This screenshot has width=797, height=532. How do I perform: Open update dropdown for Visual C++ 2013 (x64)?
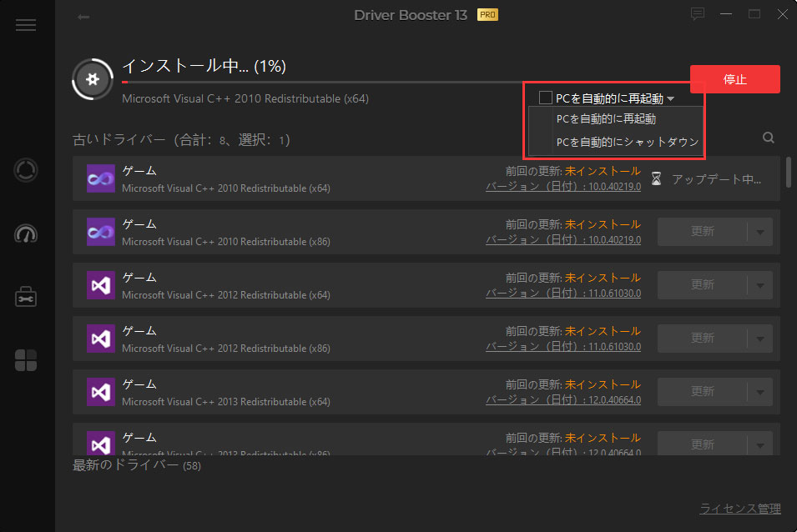(x=760, y=392)
